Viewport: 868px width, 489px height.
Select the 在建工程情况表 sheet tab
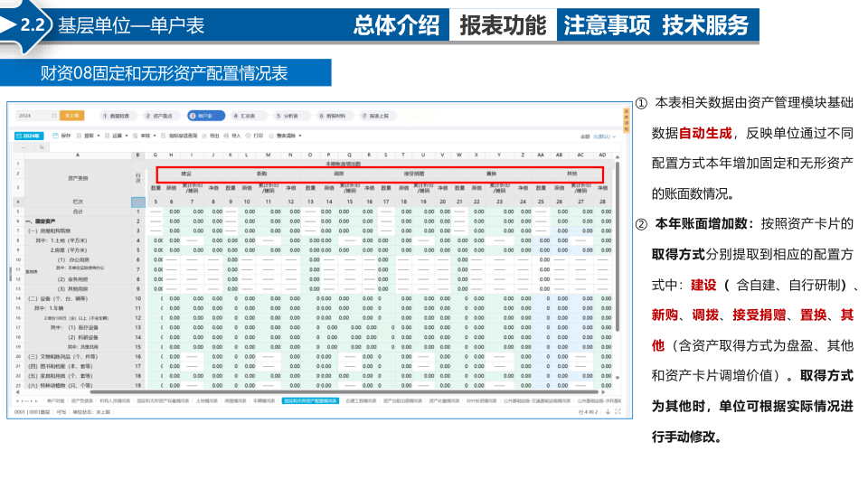[x=361, y=401]
